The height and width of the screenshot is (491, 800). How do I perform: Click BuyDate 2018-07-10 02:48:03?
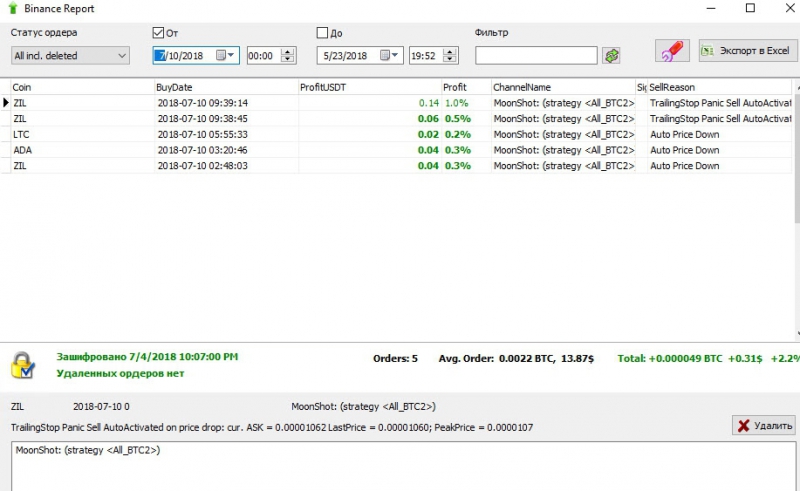[203, 166]
